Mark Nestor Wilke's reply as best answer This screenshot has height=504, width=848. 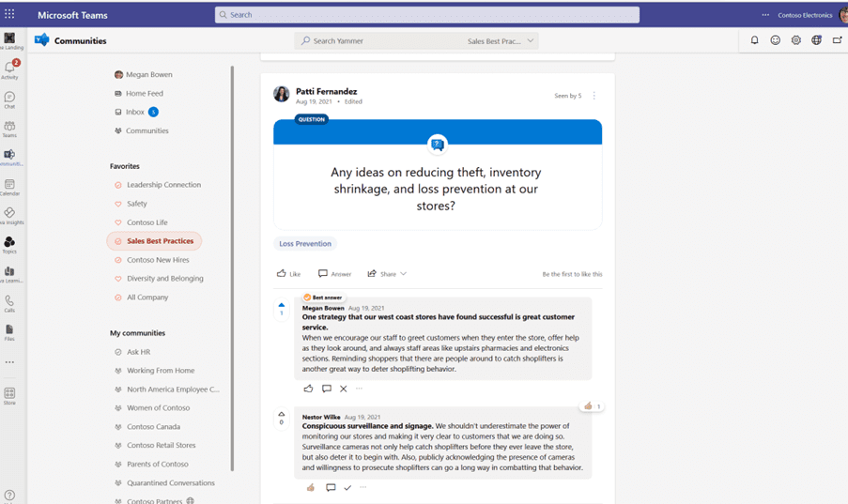(347, 488)
